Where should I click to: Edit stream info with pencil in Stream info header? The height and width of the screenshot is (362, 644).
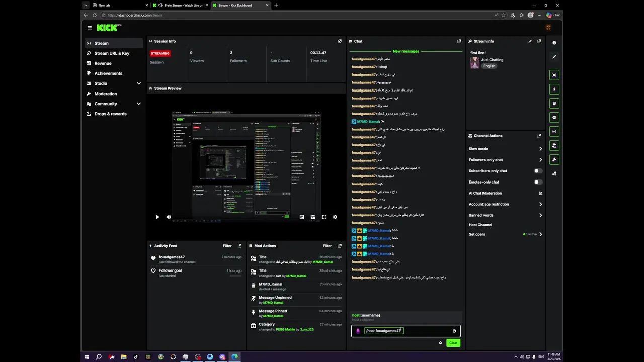pos(530,41)
